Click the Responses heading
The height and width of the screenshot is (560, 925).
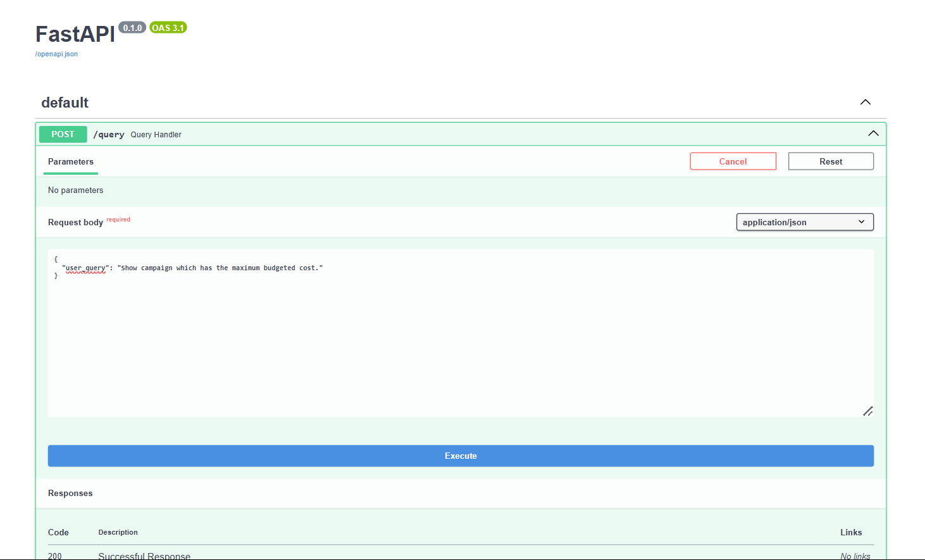point(70,493)
